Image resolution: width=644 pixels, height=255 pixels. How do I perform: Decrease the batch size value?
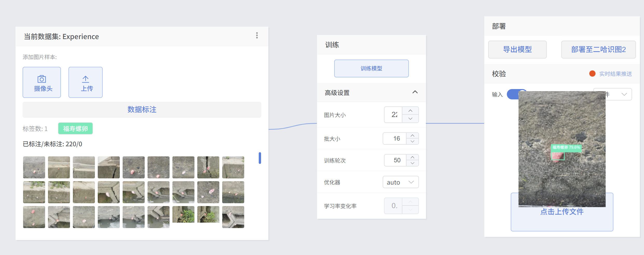pyautogui.click(x=412, y=142)
